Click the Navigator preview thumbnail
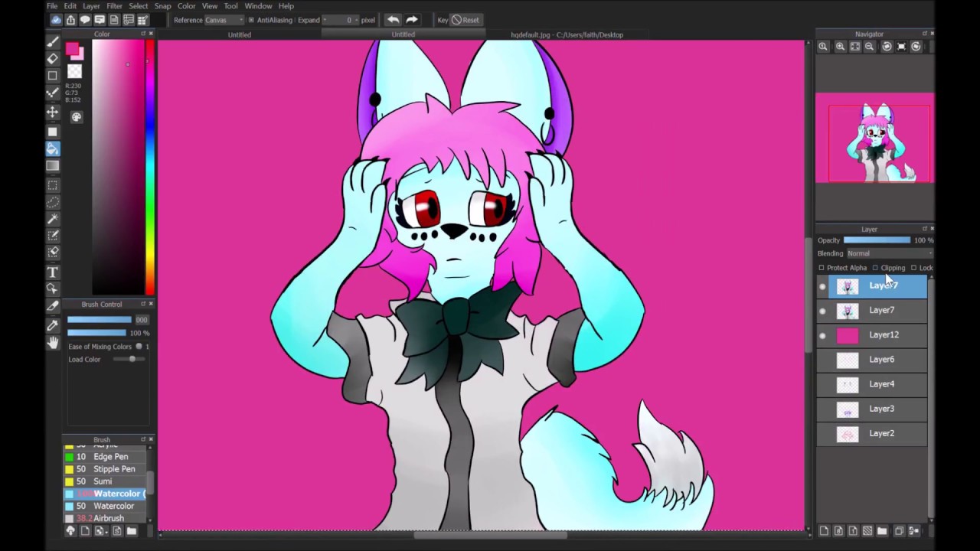This screenshot has height=551, width=980. (x=874, y=138)
